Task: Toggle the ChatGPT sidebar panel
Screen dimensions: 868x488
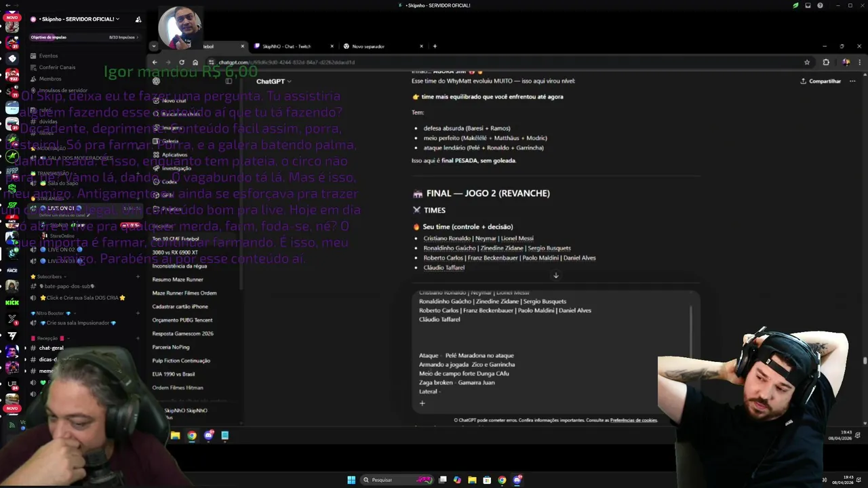Action: point(229,81)
